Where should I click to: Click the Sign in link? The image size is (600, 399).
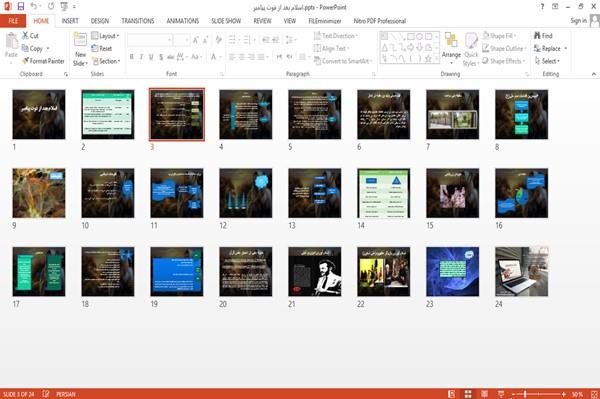click(578, 21)
